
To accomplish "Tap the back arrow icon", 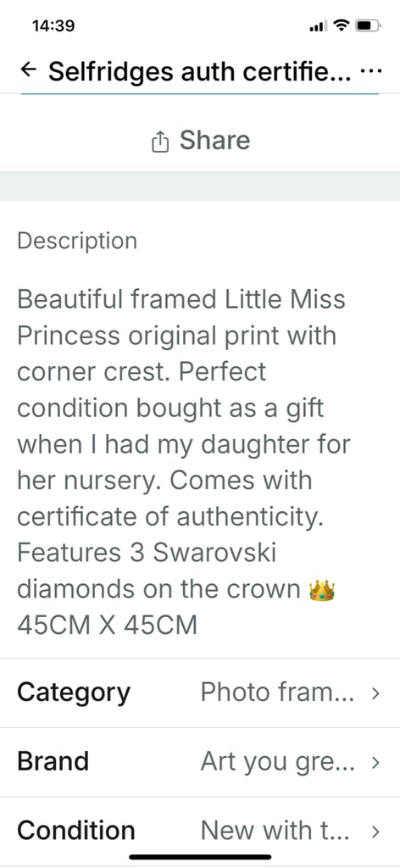I will [29, 70].
